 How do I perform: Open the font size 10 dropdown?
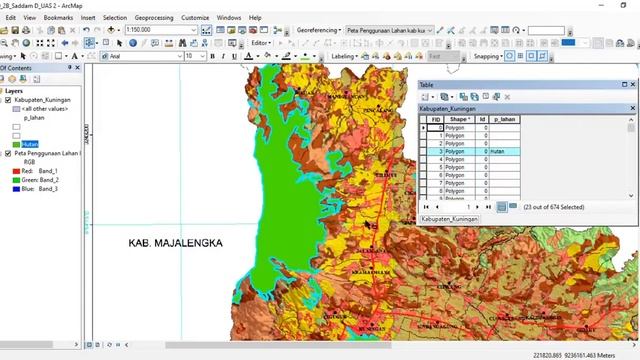(202, 56)
